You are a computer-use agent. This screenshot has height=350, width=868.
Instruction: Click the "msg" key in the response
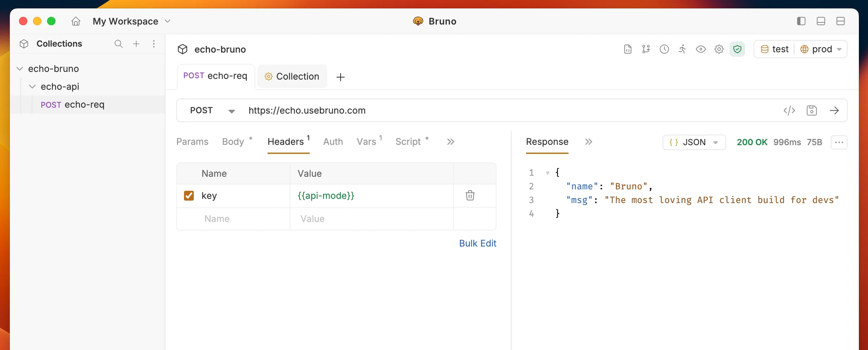pos(579,200)
